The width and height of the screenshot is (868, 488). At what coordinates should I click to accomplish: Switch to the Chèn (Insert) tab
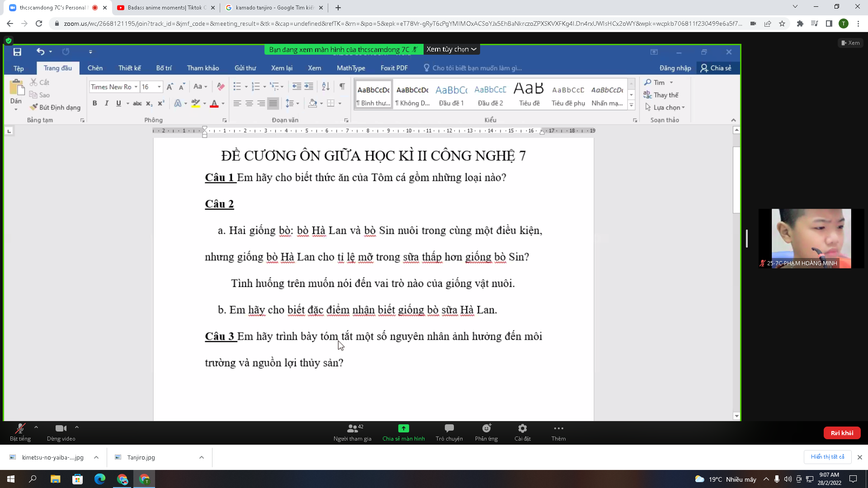[x=95, y=68]
